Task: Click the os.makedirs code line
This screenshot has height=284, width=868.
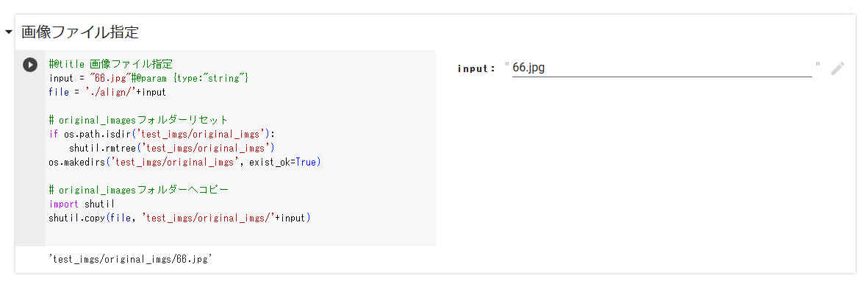Action: point(185,163)
